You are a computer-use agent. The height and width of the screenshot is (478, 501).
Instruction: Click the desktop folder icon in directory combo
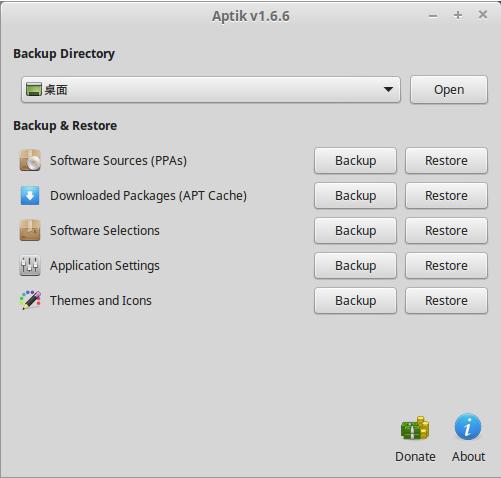click(34, 89)
